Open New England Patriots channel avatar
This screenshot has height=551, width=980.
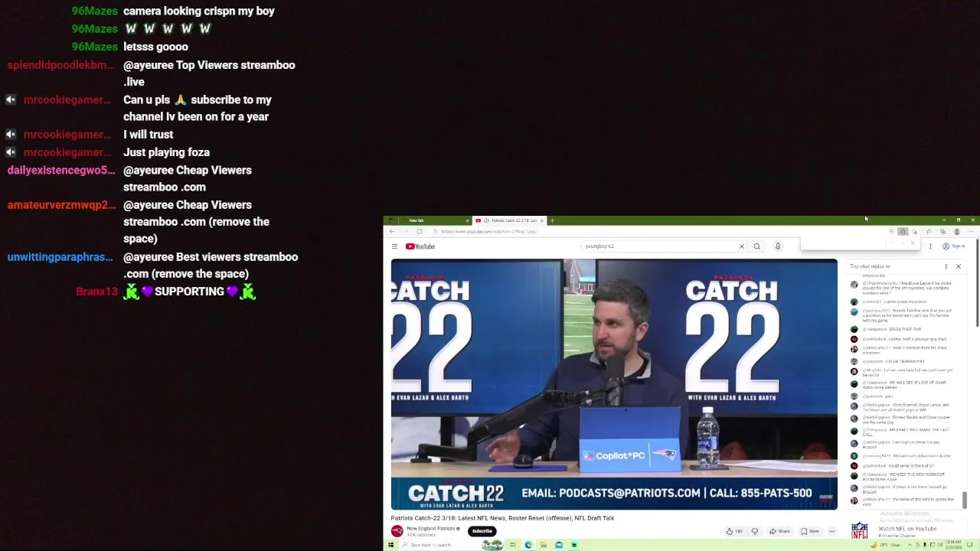(x=397, y=530)
